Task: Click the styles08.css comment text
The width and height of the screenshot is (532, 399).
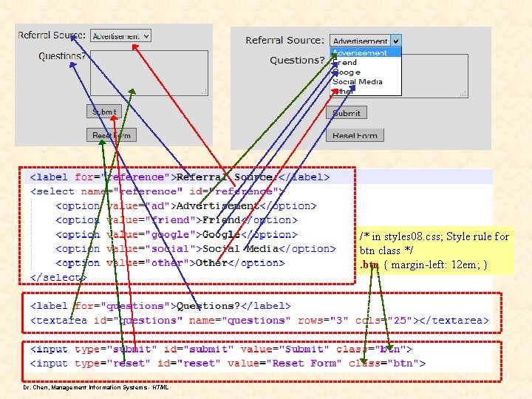Action: click(x=434, y=243)
